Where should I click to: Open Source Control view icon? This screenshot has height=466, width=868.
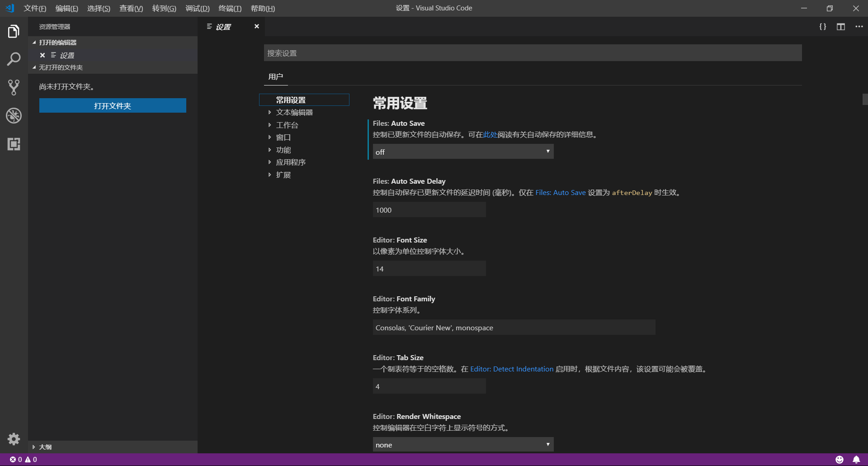(14, 87)
